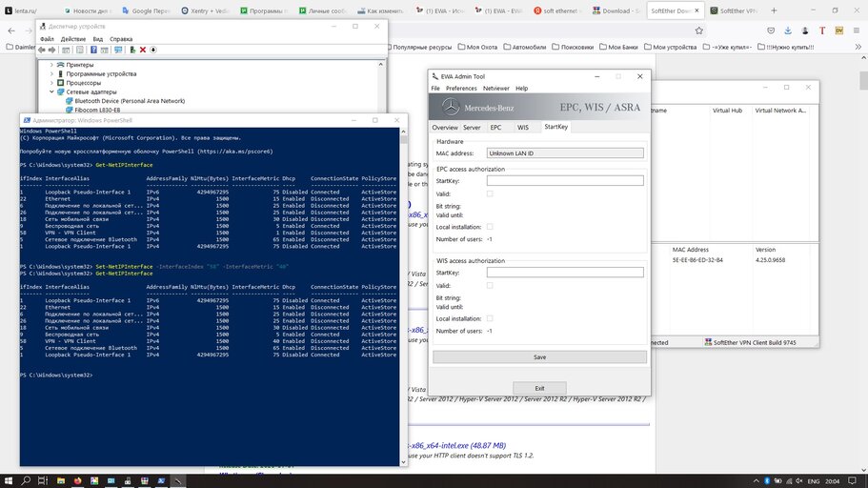This screenshot has width=868, height=488.
Task: Select Bluetooth Device (Personal Area Network) adapter
Action: [x=129, y=101]
